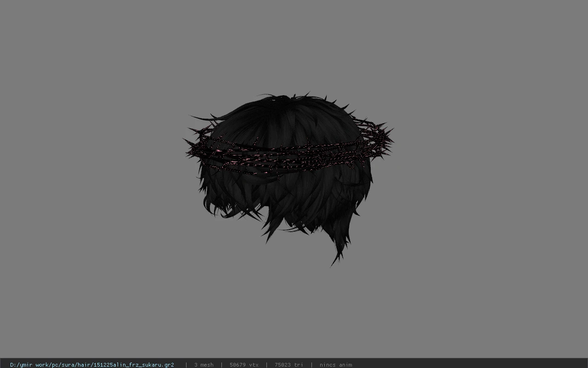Click the file path 151225alin_frz_sukaru.gr2 in status bar

[92, 365]
